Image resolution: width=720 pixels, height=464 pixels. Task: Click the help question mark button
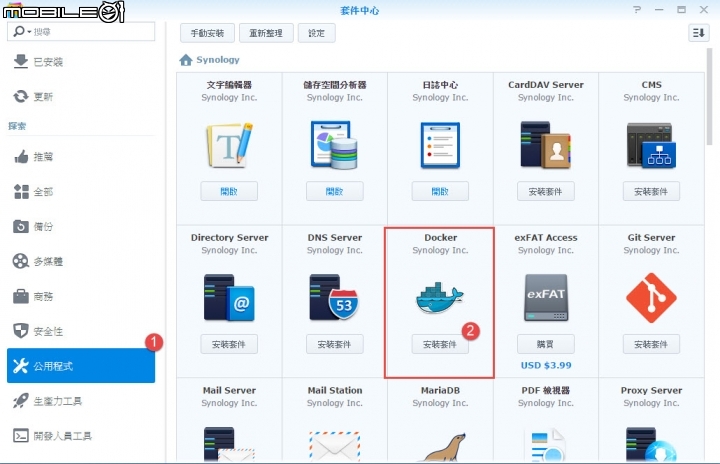point(636,10)
